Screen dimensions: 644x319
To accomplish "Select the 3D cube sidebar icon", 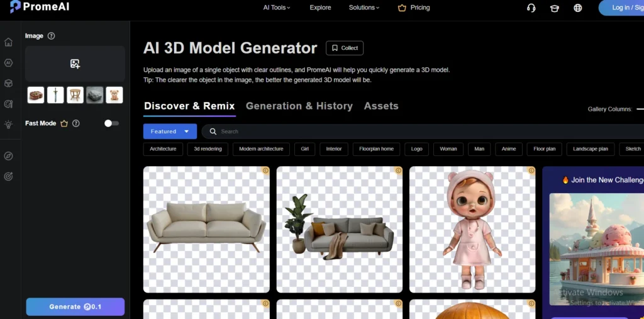I will (8, 83).
